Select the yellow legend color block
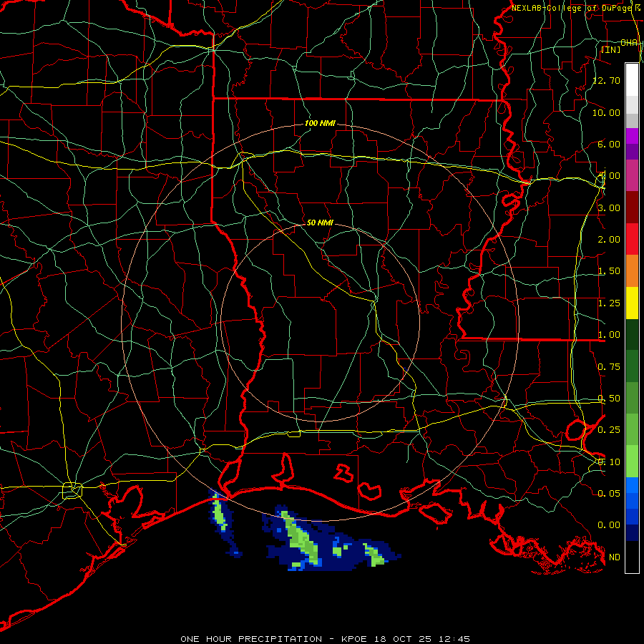This screenshot has height=644, width=644. pyautogui.click(x=632, y=303)
